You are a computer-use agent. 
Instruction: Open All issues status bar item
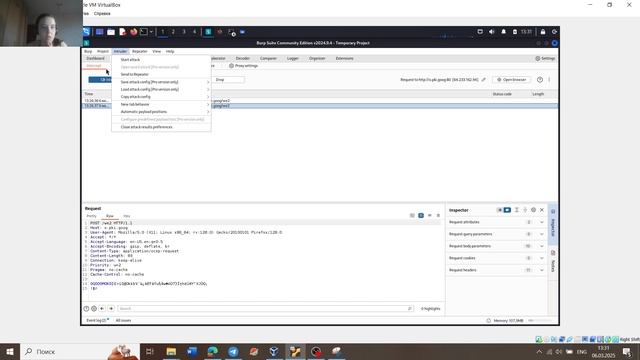coord(123,320)
